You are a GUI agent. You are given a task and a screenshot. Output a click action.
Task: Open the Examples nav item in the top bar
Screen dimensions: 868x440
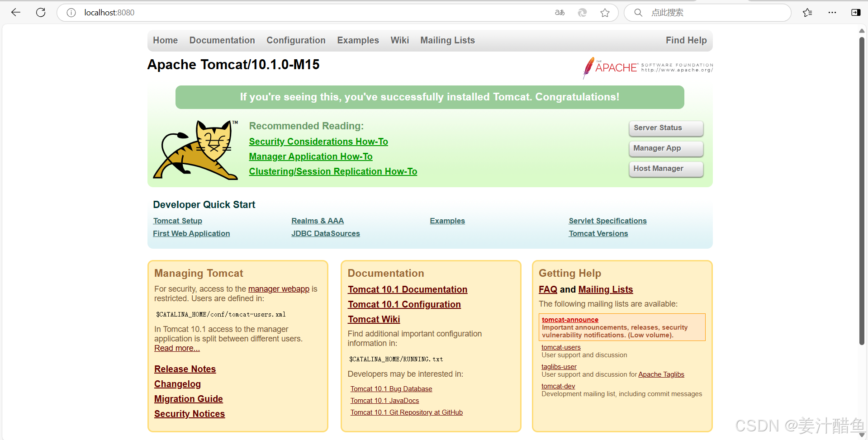coord(358,40)
